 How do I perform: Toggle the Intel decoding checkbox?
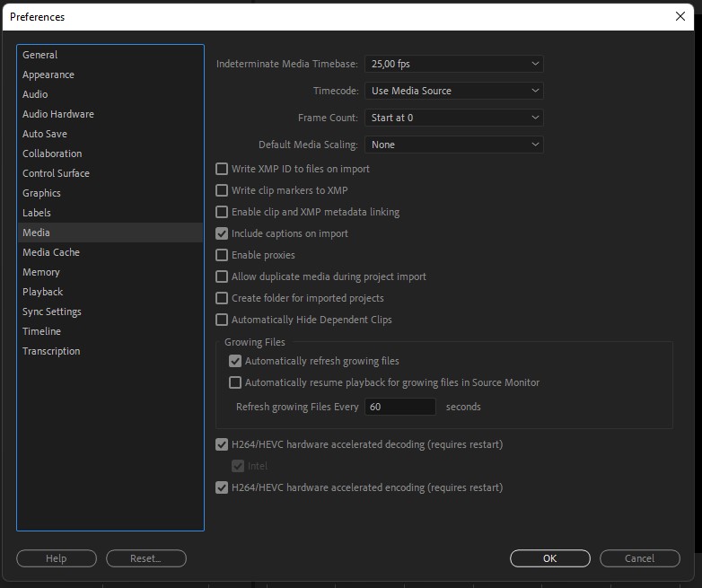point(238,465)
